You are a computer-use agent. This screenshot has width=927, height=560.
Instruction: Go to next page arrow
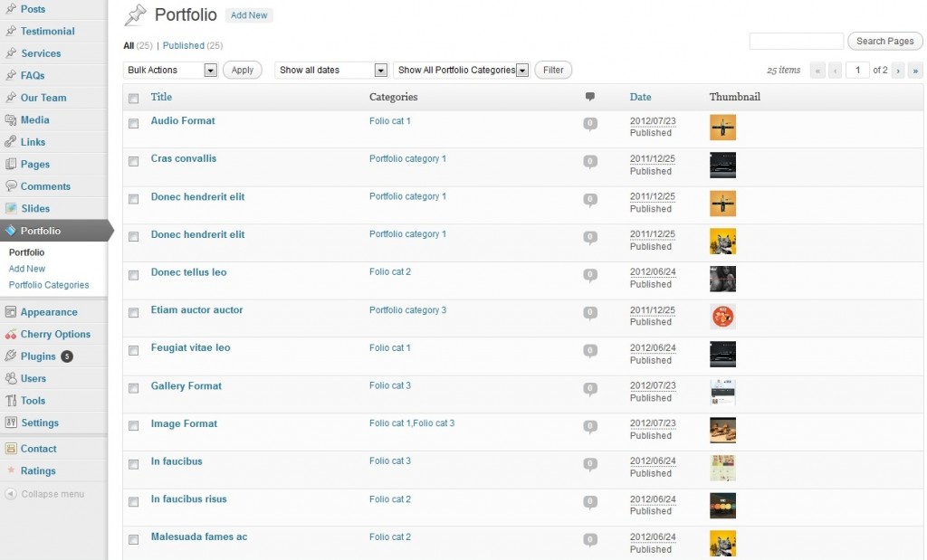[898, 71]
